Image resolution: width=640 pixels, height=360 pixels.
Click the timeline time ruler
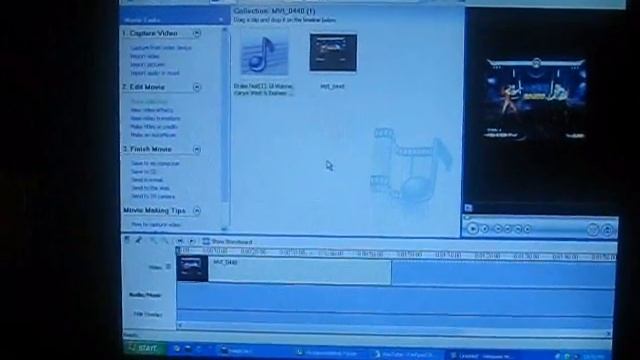pos(395,253)
